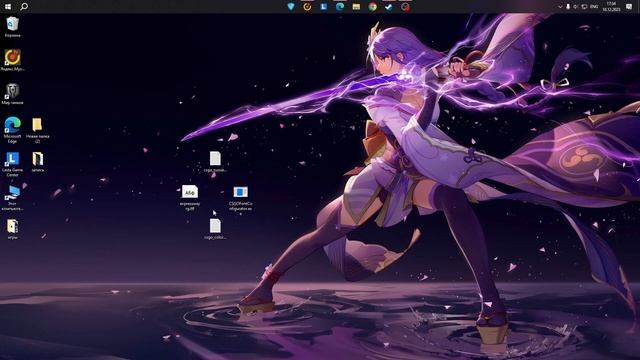Switch to Steam in taskbar
Viewport: 640px width, 360px height.
pos(389,7)
